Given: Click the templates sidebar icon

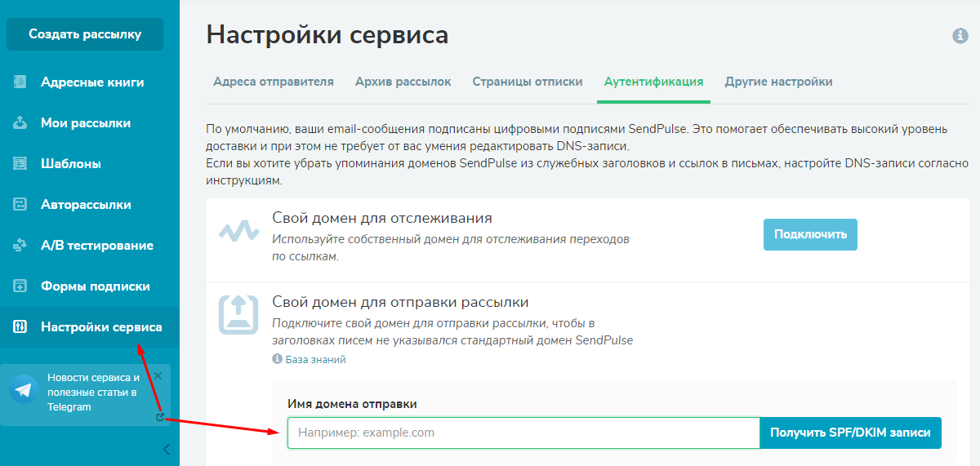Looking at the screenshot, I should pos(20,164).
